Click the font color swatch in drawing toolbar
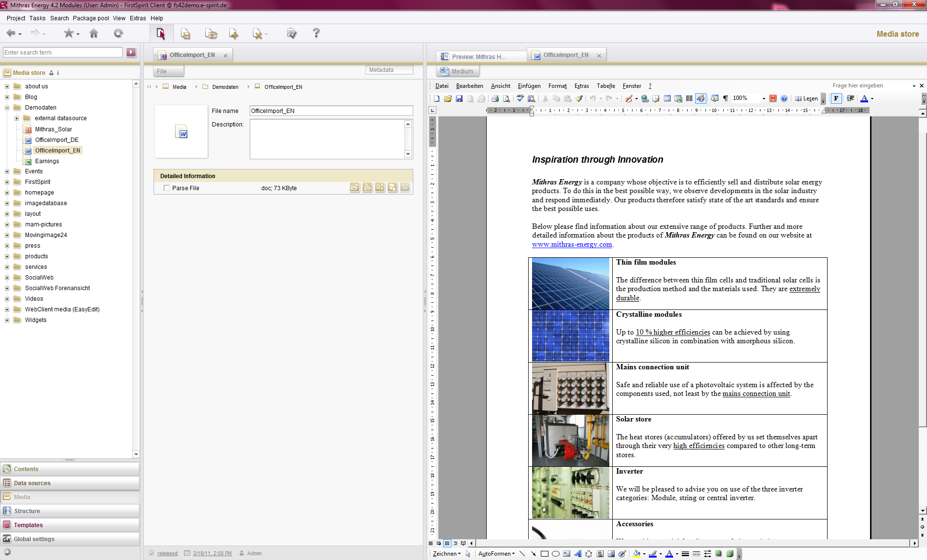The image size is (927, 560). click(669, 554)
